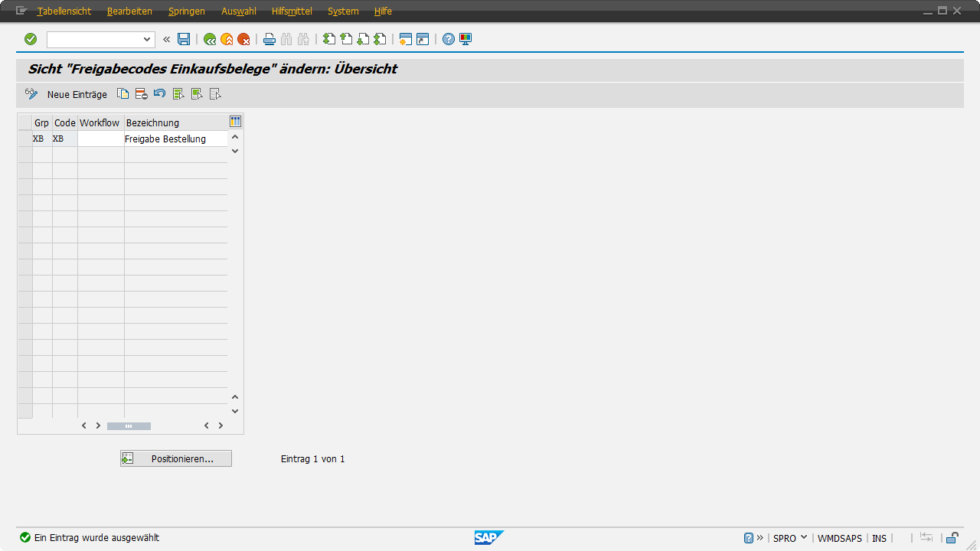
Task: Click the Copy As icon
Action: (122, 94)
